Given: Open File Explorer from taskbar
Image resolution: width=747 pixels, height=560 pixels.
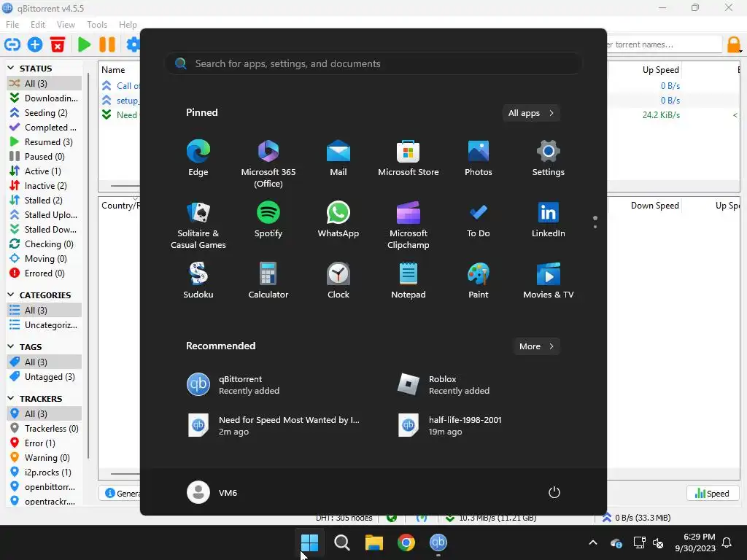Looking at the screenshot, I should tap(374, 542).
